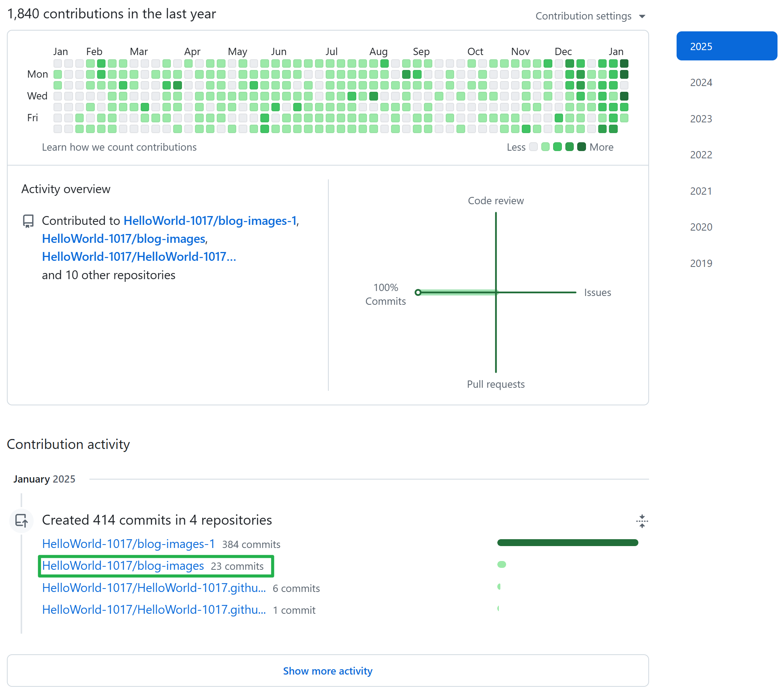Click Show more activity button
The height and width of the screenshot is (691, 784).
click(x=328, y=671)
